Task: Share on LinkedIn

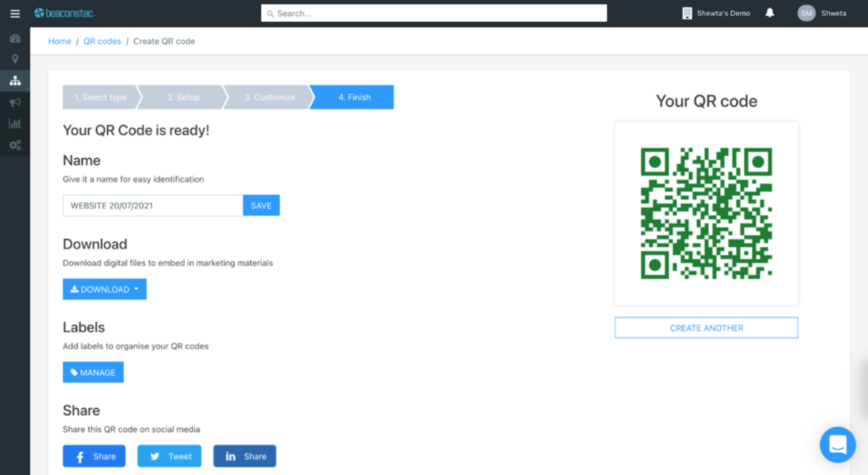Action: point(245,456)
